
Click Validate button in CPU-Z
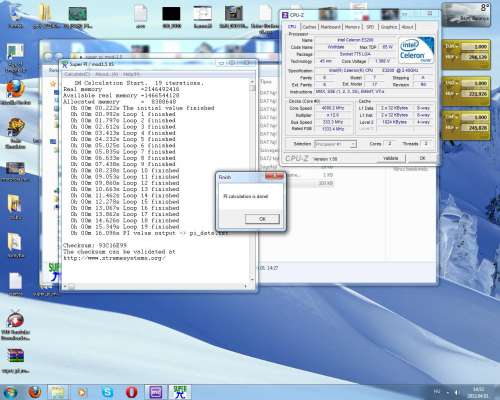click(x=391, y=158)
